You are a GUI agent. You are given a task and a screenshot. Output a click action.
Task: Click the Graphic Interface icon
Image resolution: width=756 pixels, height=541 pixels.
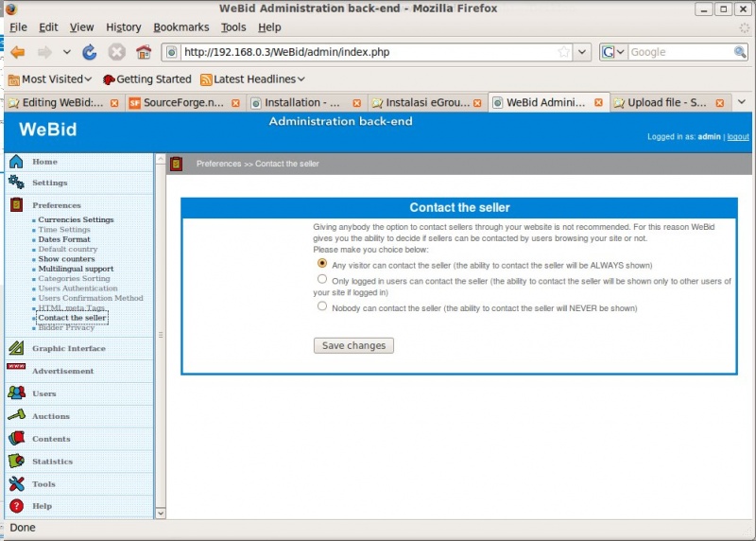tap(16, 348)
